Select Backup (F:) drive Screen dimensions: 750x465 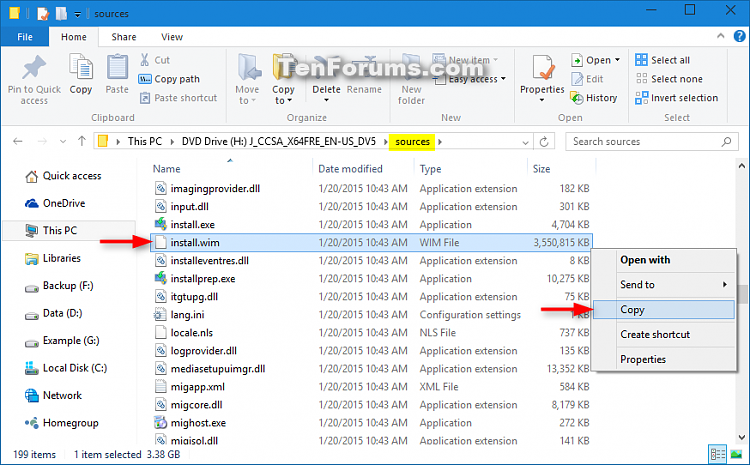coord(59,286)
